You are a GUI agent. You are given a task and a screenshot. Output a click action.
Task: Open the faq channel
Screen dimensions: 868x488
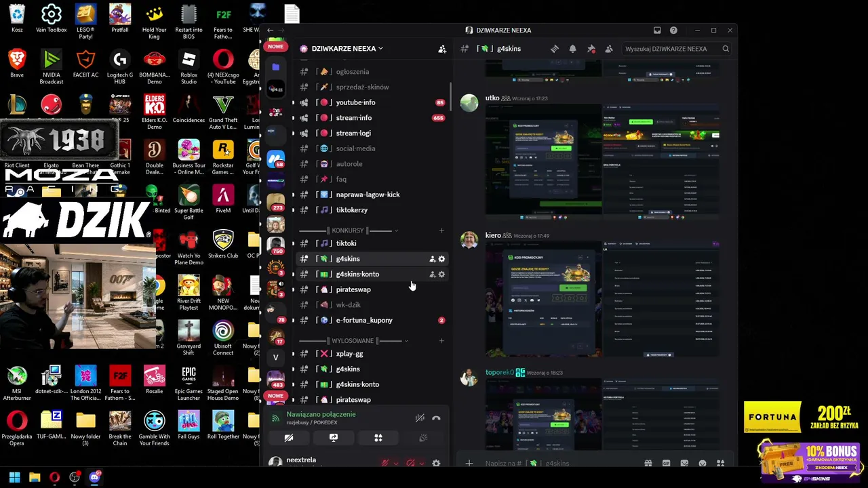[x=372, y=180]
